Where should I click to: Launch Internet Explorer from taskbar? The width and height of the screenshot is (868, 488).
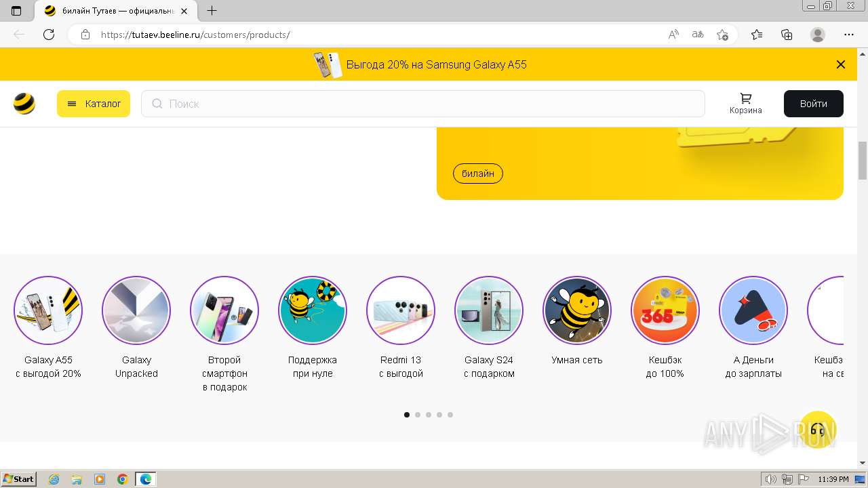click(x=54, y=479)
